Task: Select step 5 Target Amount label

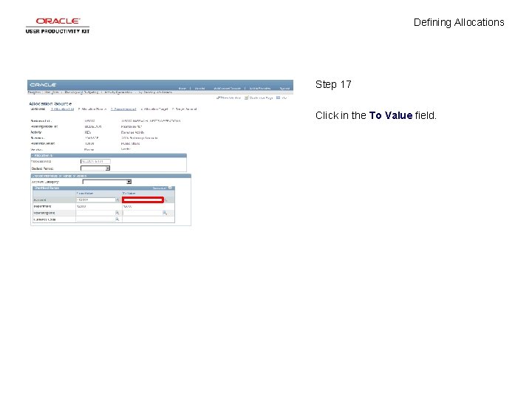Action: click(x=184, y=109)
